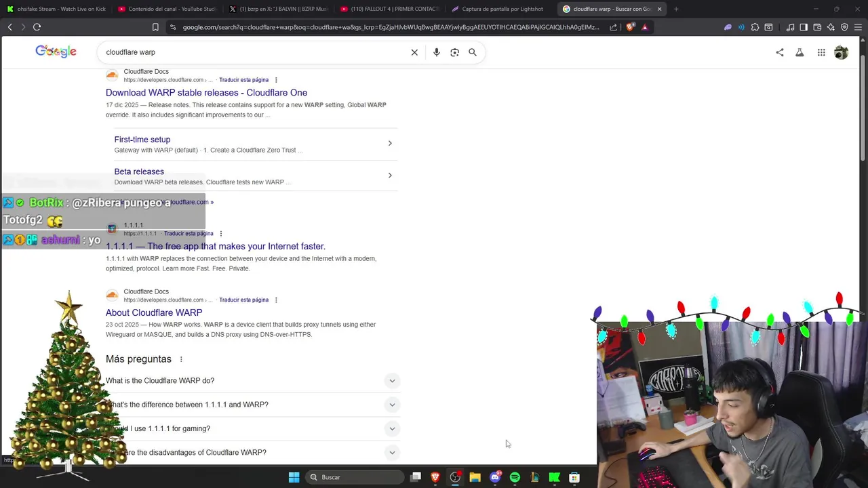
Task: Open About Cloudflare WARP link
Action: click(x=154, y=312)
